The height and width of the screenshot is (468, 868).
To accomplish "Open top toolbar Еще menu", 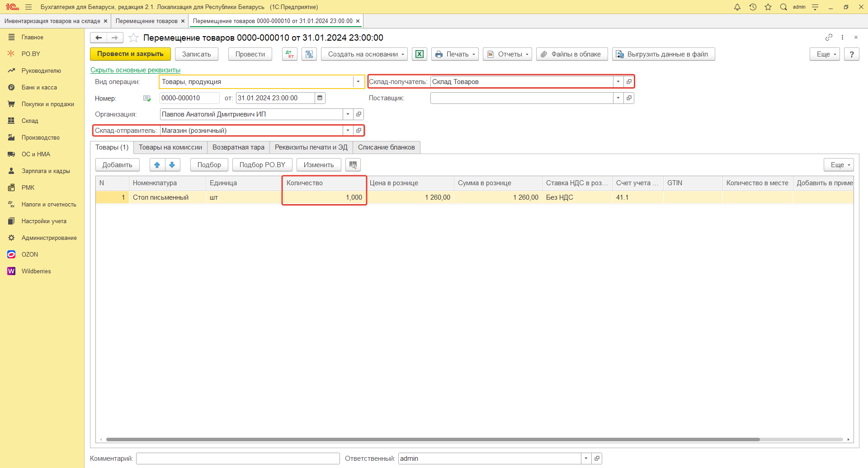I will [825, 54].
